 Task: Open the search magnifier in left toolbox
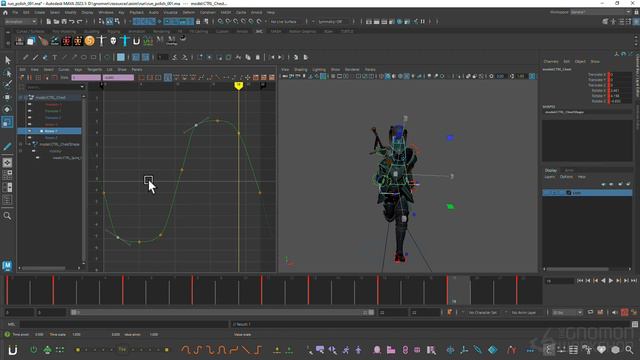point(7,216)
